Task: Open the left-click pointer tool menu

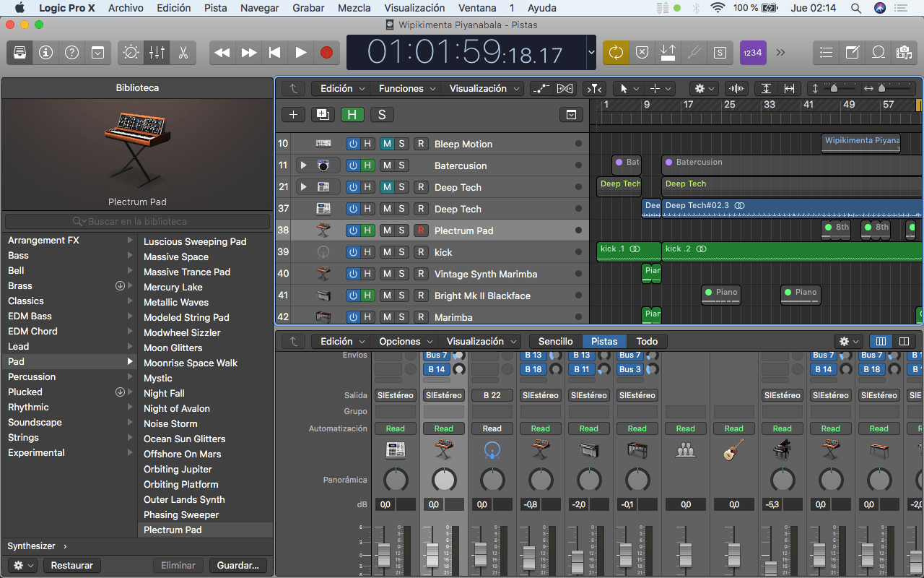Action: [x=627, y=88]
